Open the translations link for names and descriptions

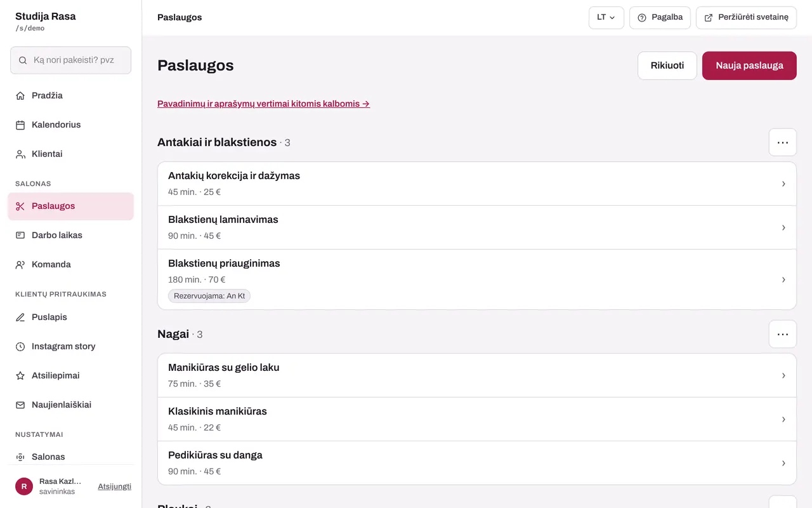(264, 104)
